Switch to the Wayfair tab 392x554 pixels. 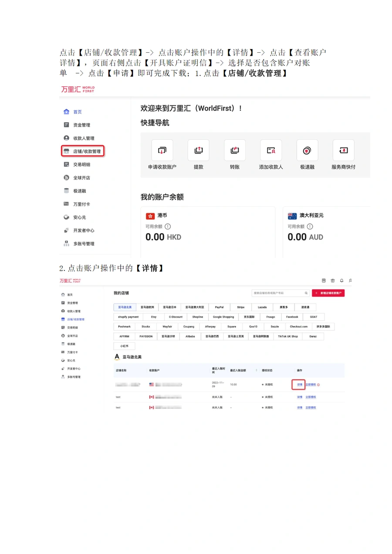[x=167, y=327]
